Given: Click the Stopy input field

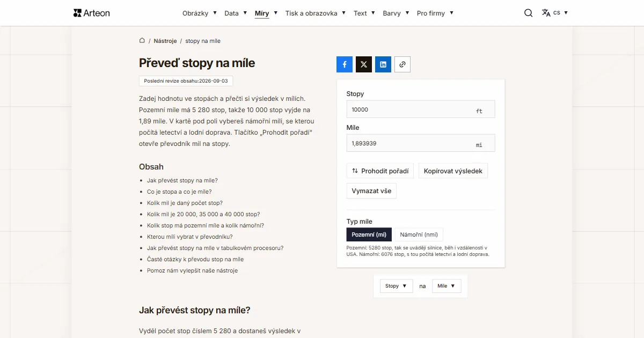Looking at the screenshot, I should [421, 109].
